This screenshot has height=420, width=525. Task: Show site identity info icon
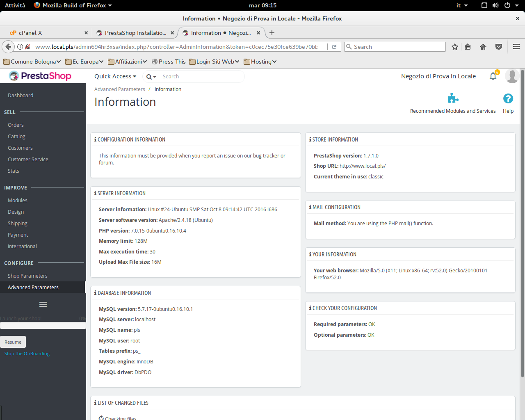click(x=20, y=47)
